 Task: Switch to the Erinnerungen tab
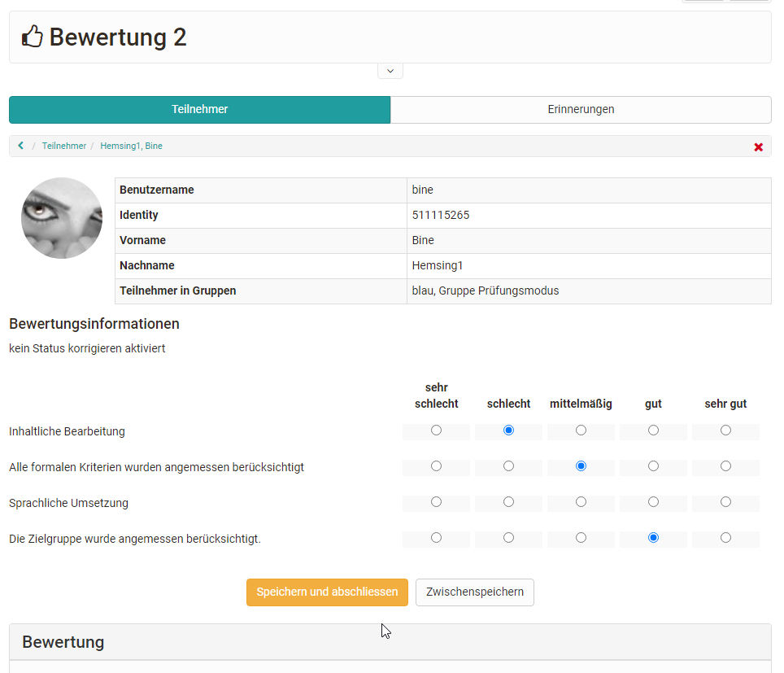point(580,109)
